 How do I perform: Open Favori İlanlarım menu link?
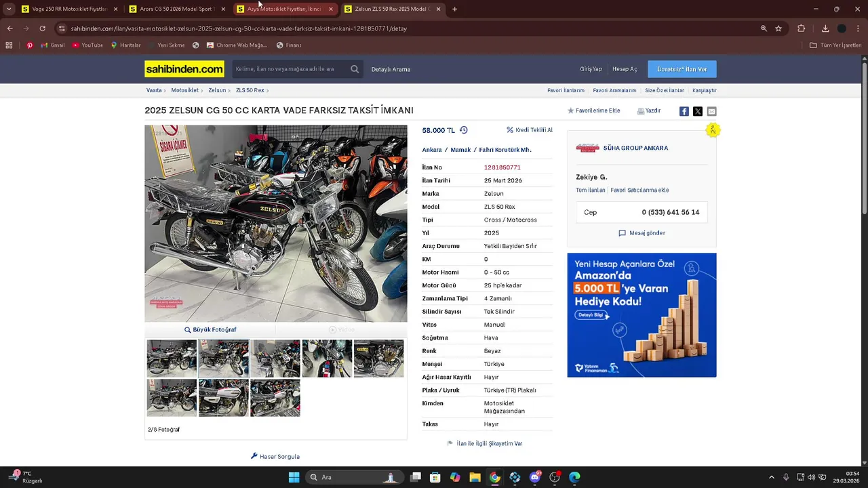coord(566,90)
